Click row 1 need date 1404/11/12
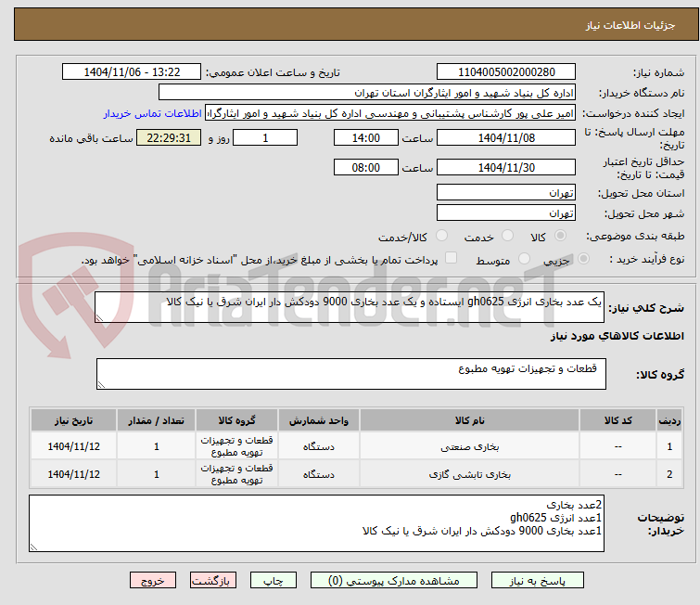 73,446
